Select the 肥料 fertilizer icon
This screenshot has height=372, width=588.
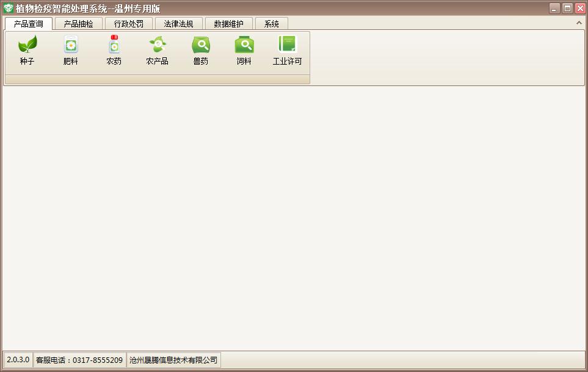click(x=70, y=50)
